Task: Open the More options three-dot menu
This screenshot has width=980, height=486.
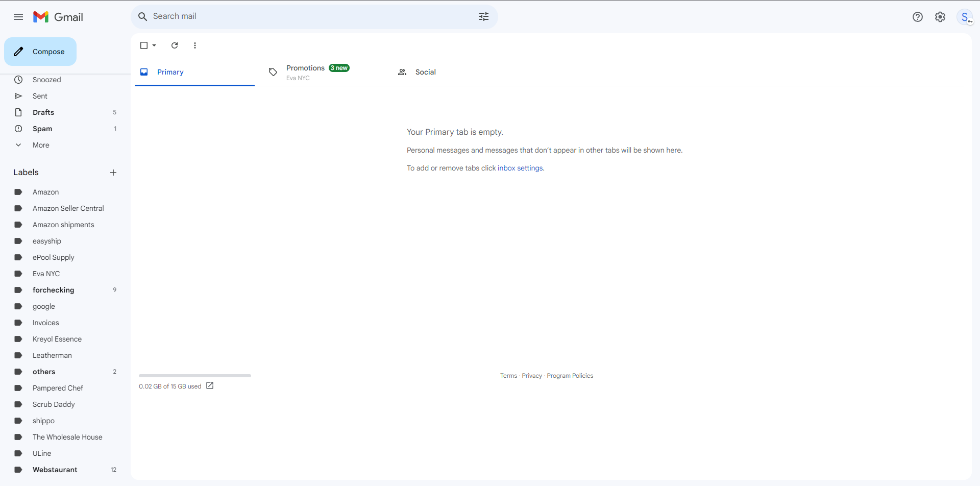Action: pyautogui.click(x=195, y=45)
